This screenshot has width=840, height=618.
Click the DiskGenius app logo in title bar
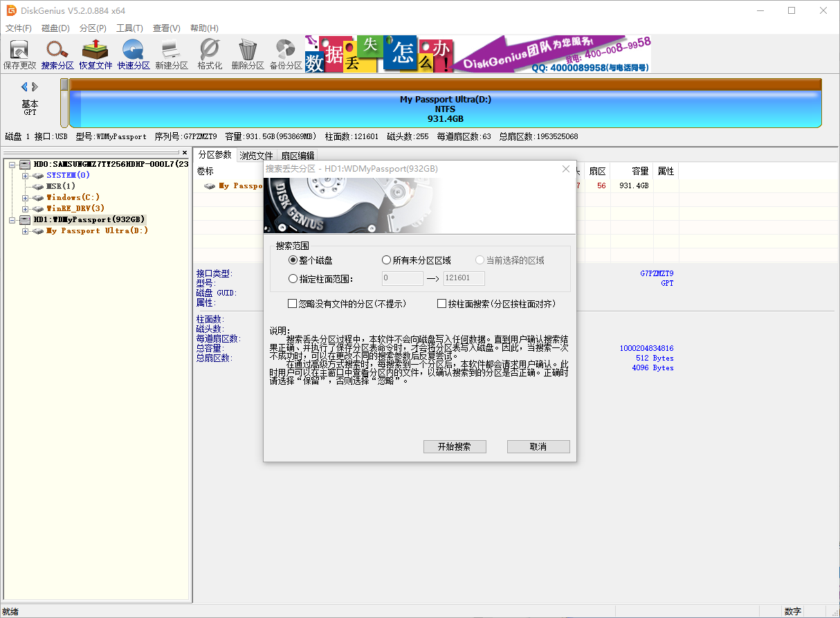pos(12,10)
